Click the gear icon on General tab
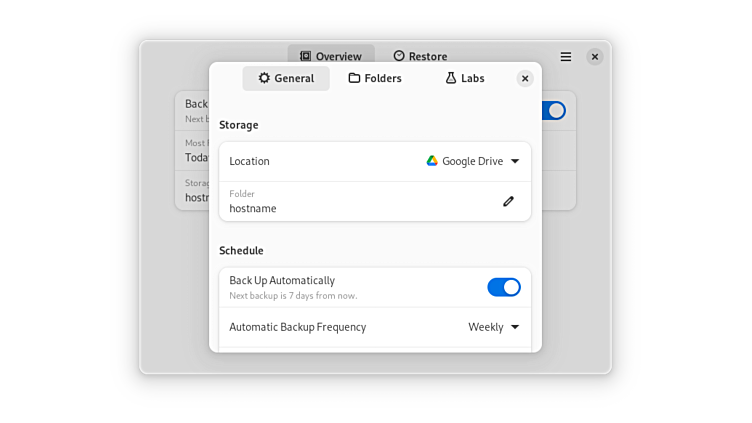This screenshot has width=752, height=423. click(264, 78)
